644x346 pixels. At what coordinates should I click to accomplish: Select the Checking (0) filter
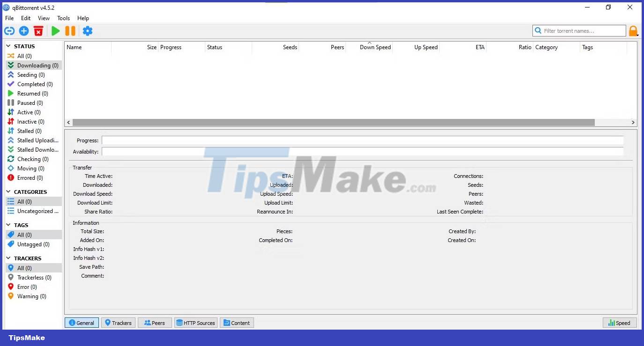coord(33,159)
